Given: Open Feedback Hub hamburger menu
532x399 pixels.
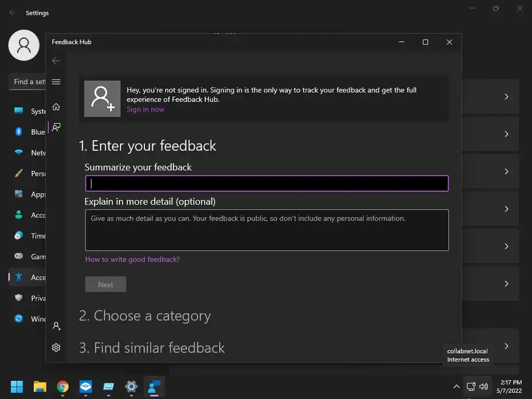Looking at the screenshot, I should pos(56,82).
